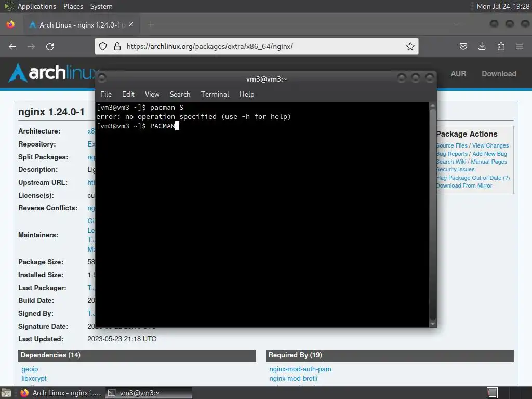This screenshot has height=399, width=532.
Task: Click Download From Mirror link
Action: [464, 185]
